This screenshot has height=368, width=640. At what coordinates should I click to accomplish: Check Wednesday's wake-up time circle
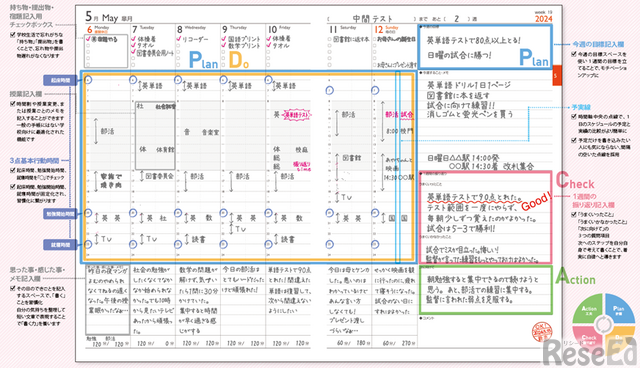point(178,80)
